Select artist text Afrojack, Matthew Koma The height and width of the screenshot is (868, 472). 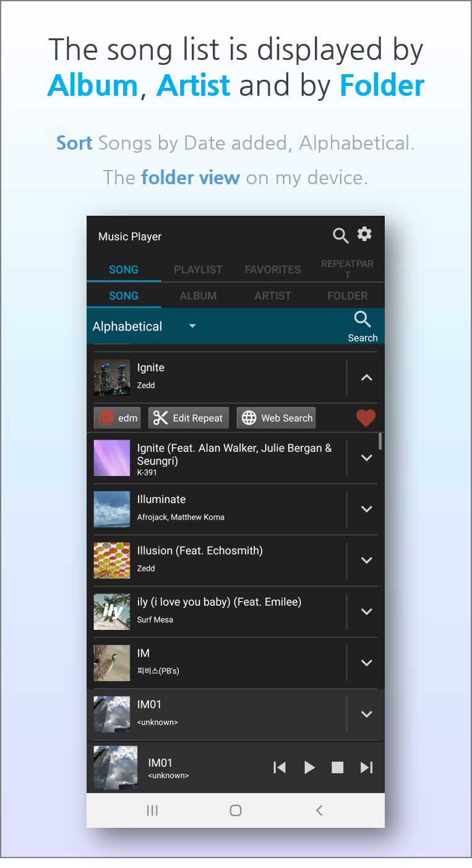click(x=181, y=517)
